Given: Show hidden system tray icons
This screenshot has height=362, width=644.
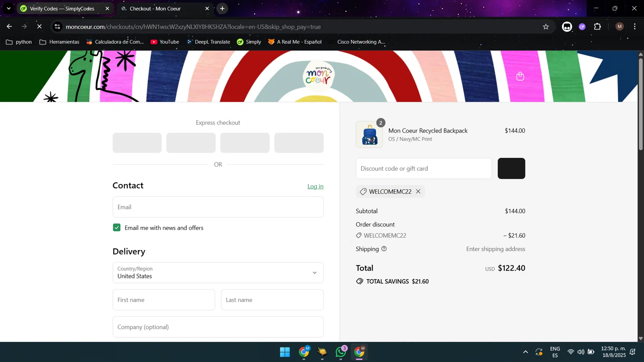Looking at the screenshot, I should click(525, 352).
